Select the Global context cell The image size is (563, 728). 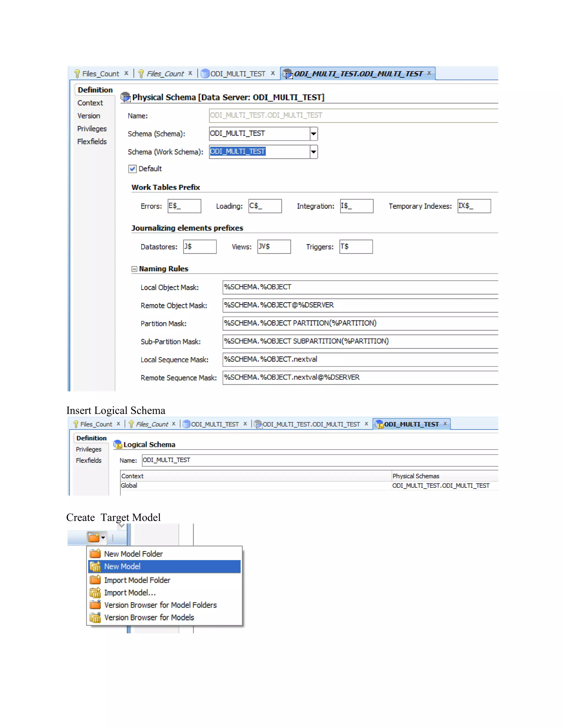click(256, 486)
